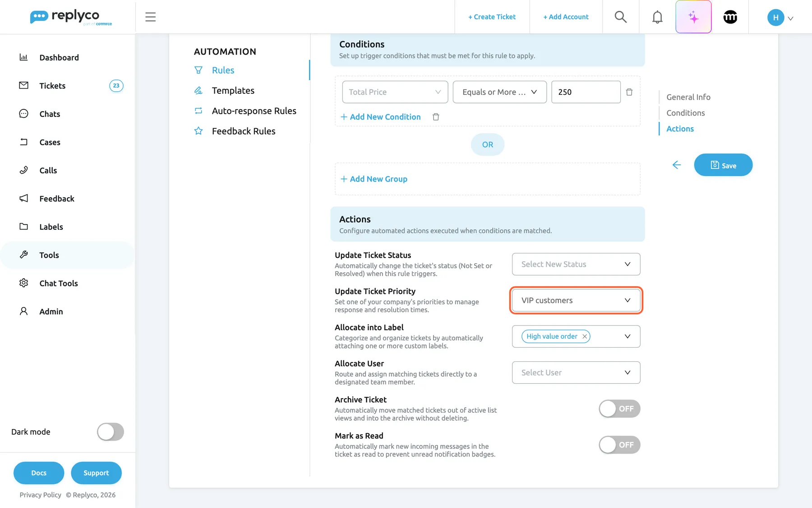The height and width of the screenshot is (508, 812).
Task: Click trash icon beside Add New Condition
Action: (436, 117)
